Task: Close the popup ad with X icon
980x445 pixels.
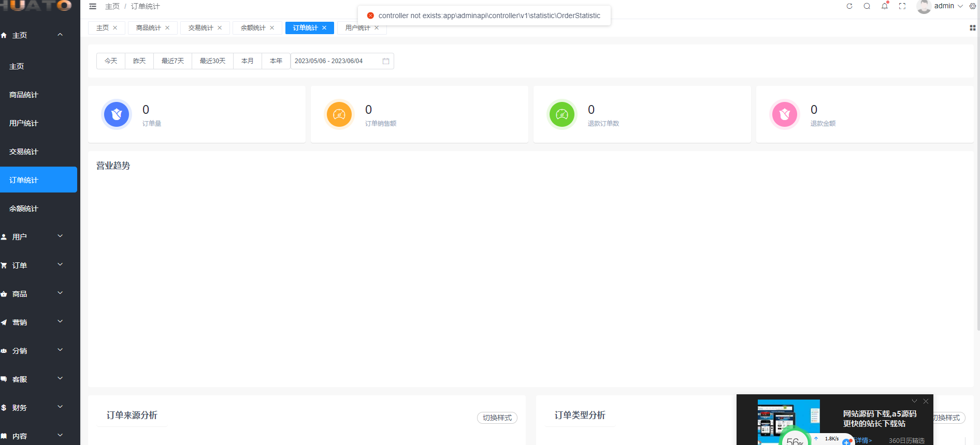Action: [926, 401]
